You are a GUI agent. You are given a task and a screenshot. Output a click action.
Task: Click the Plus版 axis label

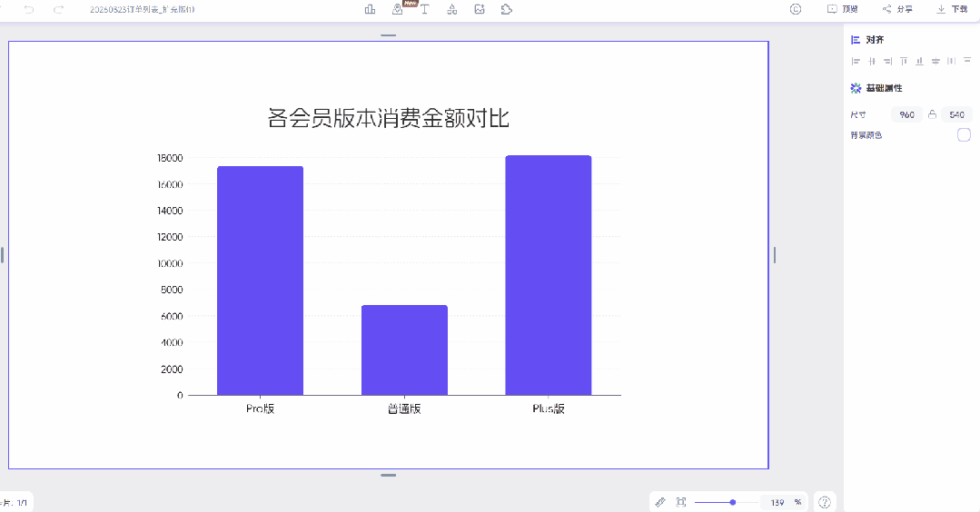pyautogui.click(x=549, y=409)
